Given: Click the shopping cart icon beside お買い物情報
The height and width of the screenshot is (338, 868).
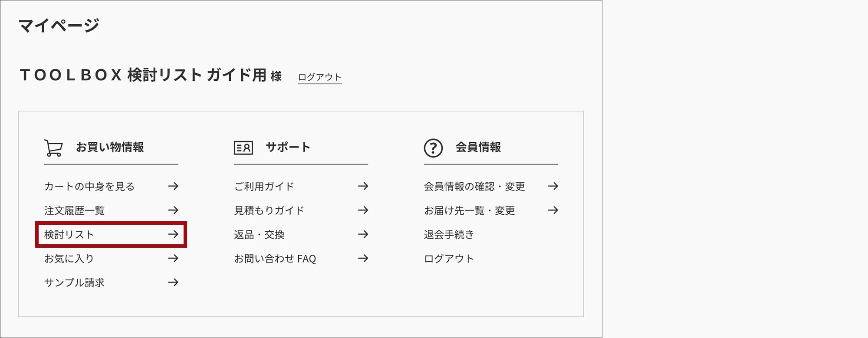Looking at the screenshot, I should tap(54, 148).
